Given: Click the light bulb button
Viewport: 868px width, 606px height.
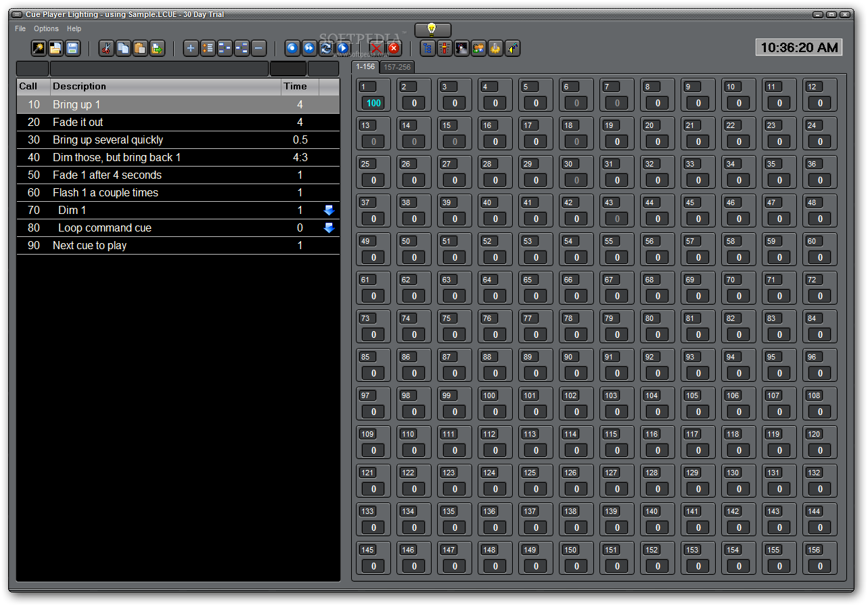Looking at the screenshot, I should pyautogui.click(x=433, y=30).
